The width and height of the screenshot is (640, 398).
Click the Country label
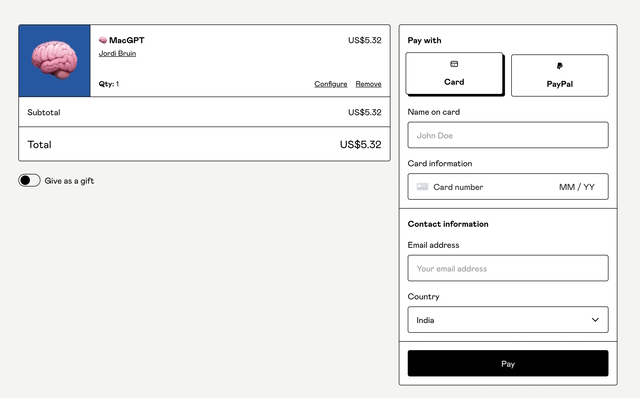click(x=423, y=296)
